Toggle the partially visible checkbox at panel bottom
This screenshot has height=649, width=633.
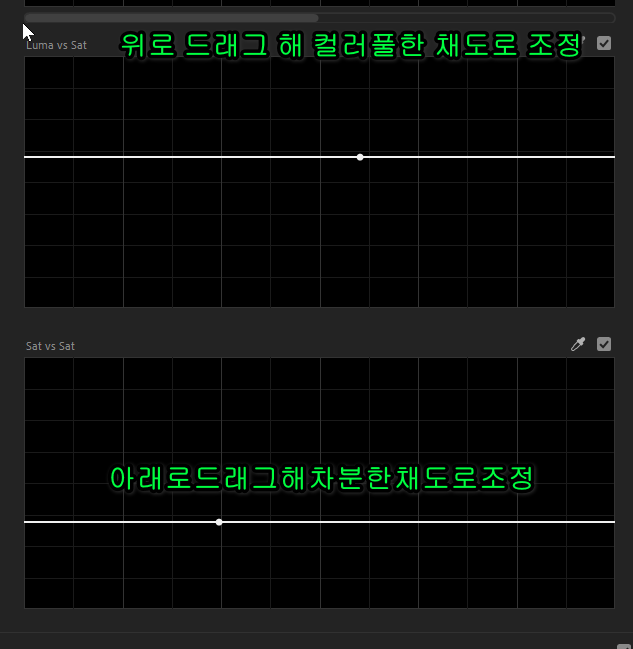coord(622,645)
